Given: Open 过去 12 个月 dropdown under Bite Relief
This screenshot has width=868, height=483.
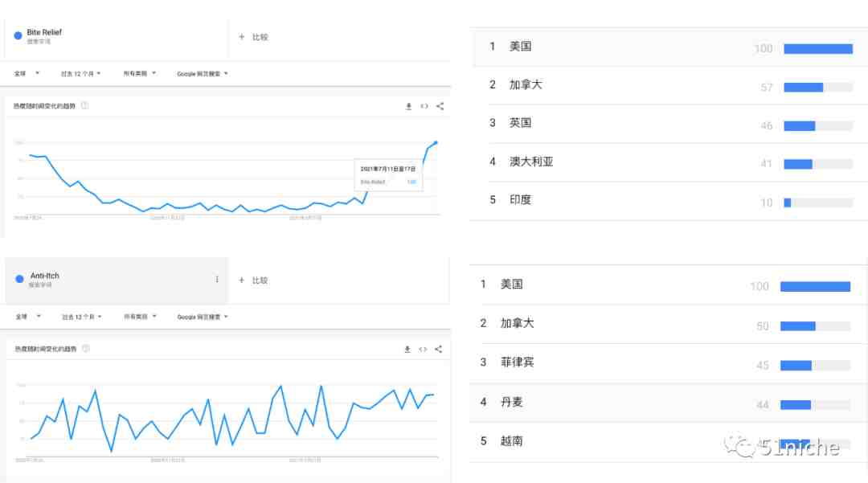Looking at the screenshot, I should [81, 74].
